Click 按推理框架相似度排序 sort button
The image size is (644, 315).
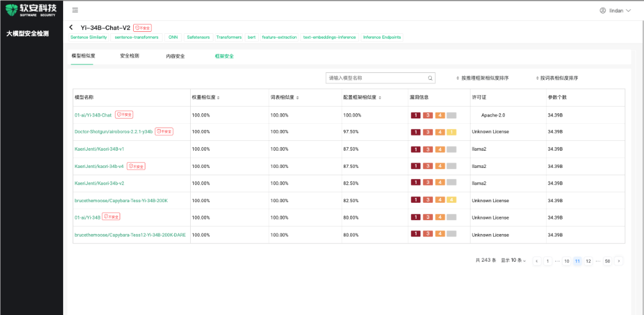(482, 78)
